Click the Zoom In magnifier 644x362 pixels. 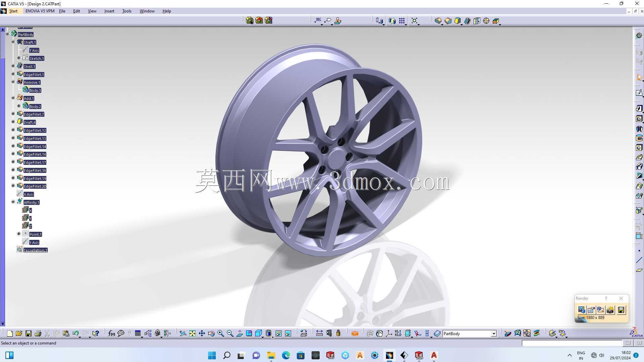[221, 333]
